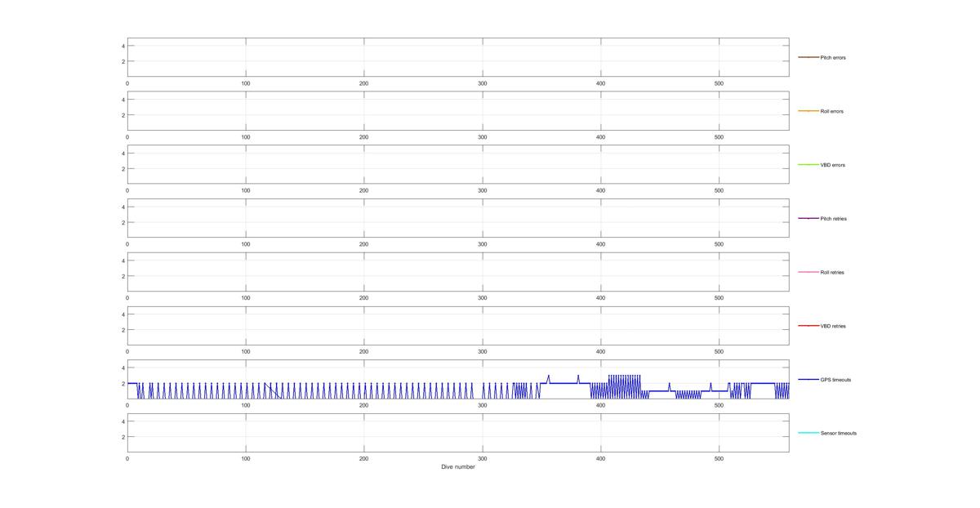
Task: Click the 200 tick under VBD retries plot
Action: click(x=364, y=351)
